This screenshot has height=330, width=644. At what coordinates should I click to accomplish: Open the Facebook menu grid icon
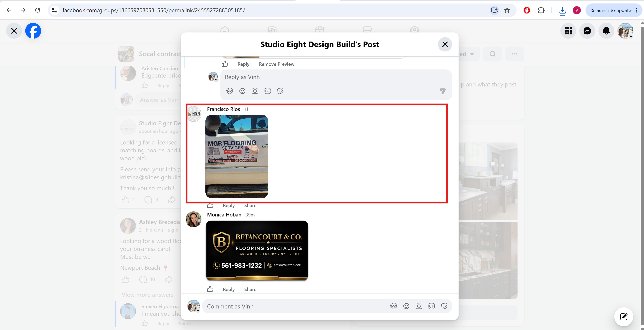568,31
